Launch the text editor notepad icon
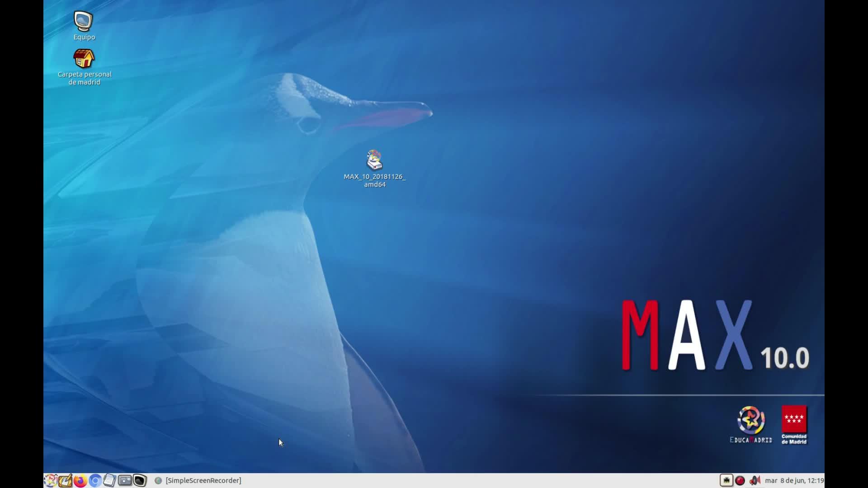The width and height of the screenshot is (868, 488). pos(65,480)
